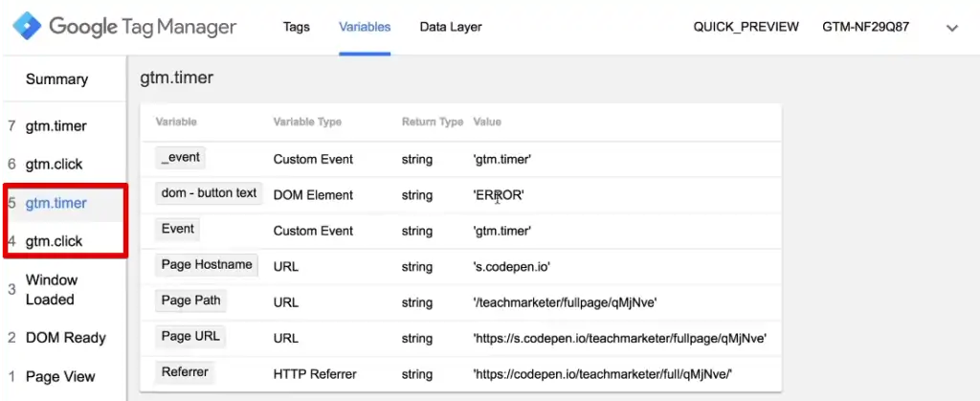Switch to the Variables tab

[x=365, y=27]
